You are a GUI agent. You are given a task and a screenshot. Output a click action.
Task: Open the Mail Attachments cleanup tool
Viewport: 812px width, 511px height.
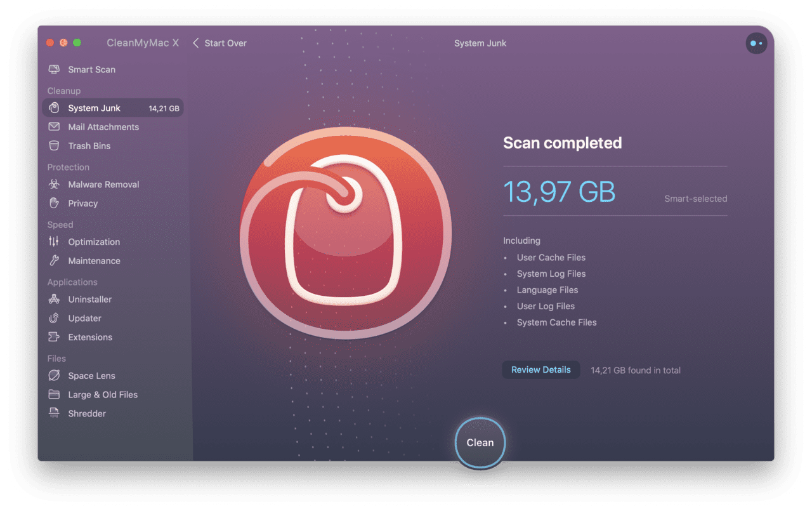(103, 127)
